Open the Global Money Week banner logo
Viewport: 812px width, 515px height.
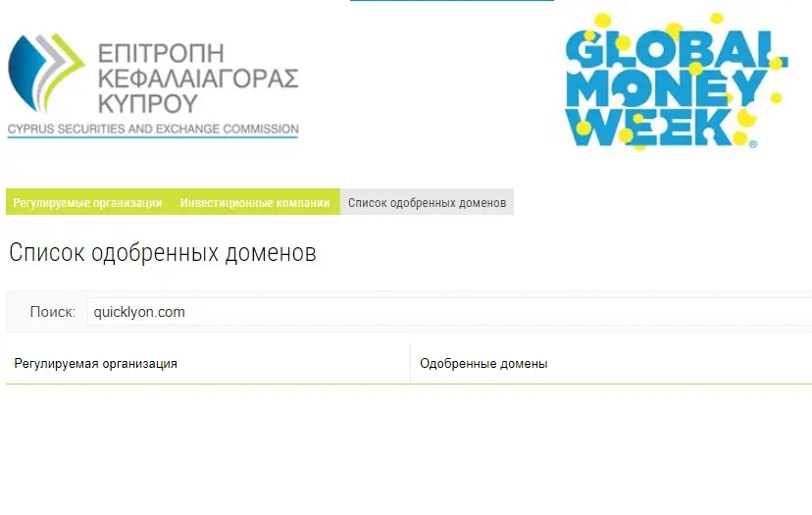coord(676,80)
